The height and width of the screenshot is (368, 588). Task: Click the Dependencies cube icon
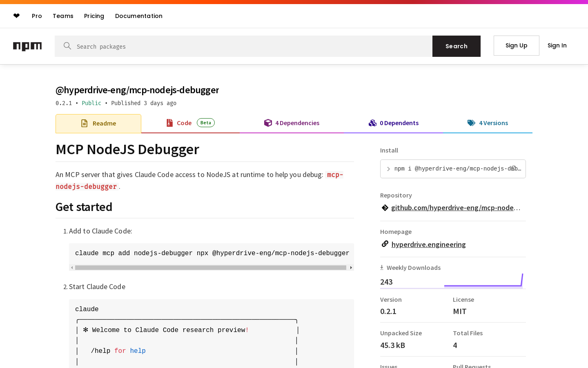pyautogui.click(x=268, y=123)
